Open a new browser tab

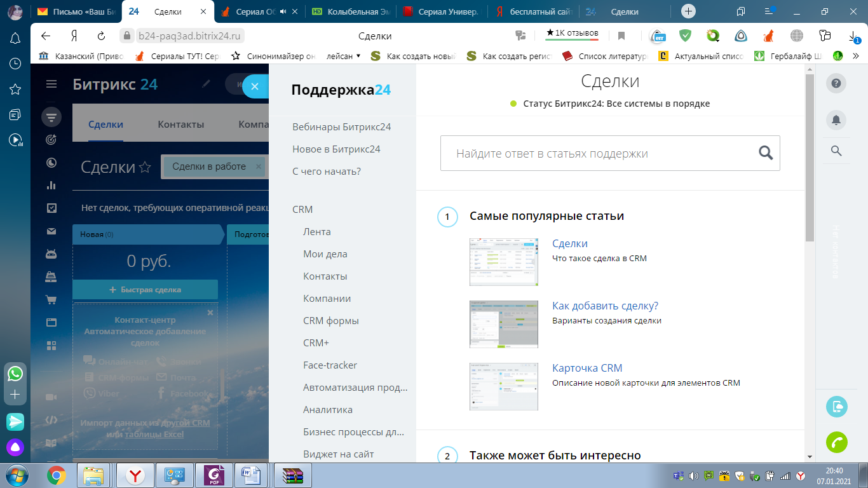tap(688, 11)
